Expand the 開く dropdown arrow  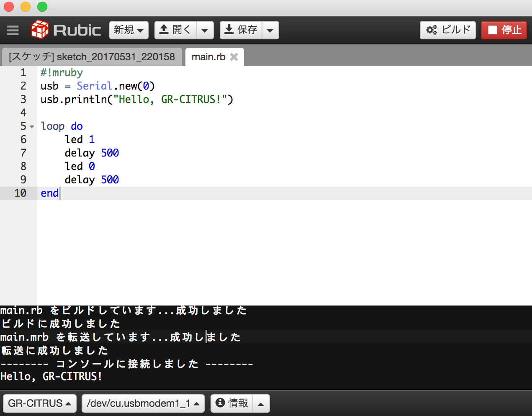coord(205,30)
